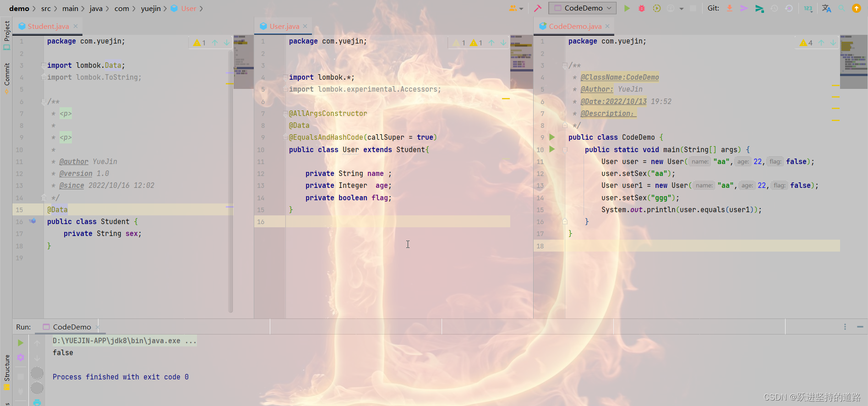Collapse the Javadoc comment in Student.java
The height and width of the screenshot is (406, 868).
[x=44, y=102]
